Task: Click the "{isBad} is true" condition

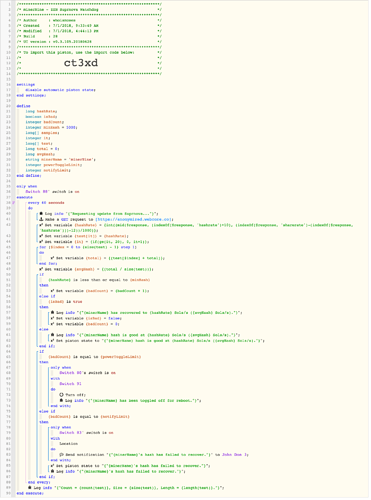Action: (65, 302)
